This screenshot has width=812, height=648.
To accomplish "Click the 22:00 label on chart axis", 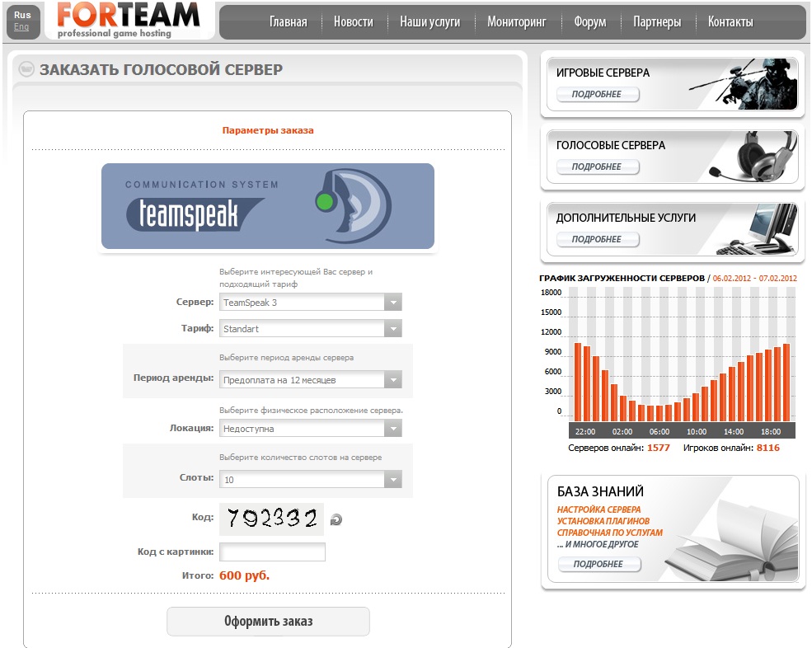I will [x=585, y=431].
